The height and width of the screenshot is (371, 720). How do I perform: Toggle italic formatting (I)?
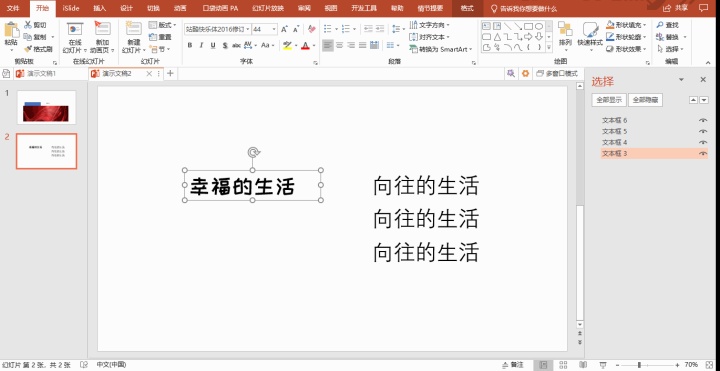click(x=201, y=45)
